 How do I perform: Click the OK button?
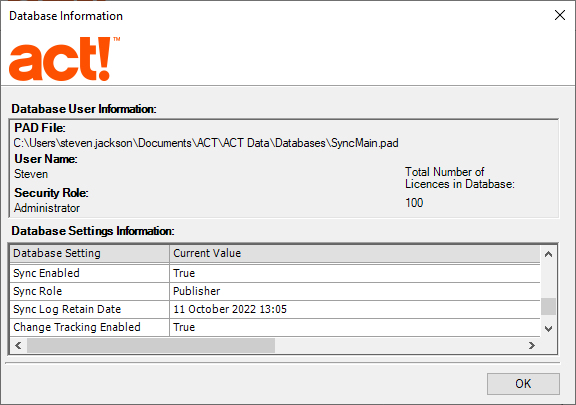tap(523, 384)
